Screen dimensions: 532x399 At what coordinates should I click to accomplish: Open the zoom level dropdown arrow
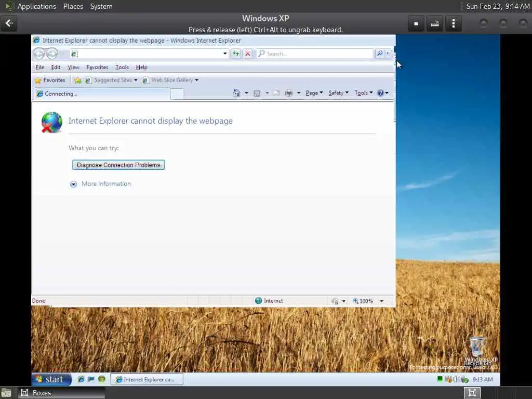pyautogui.click(x=382, y=301)
